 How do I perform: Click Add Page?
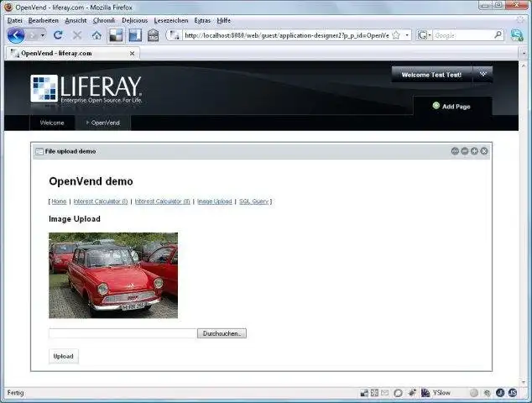(451, 107)
